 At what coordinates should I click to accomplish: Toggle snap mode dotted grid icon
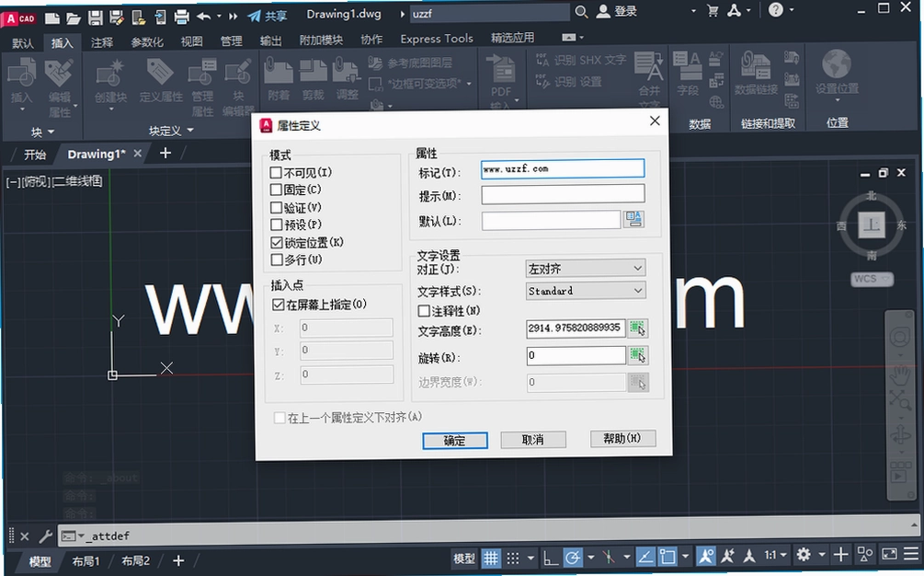513,557
